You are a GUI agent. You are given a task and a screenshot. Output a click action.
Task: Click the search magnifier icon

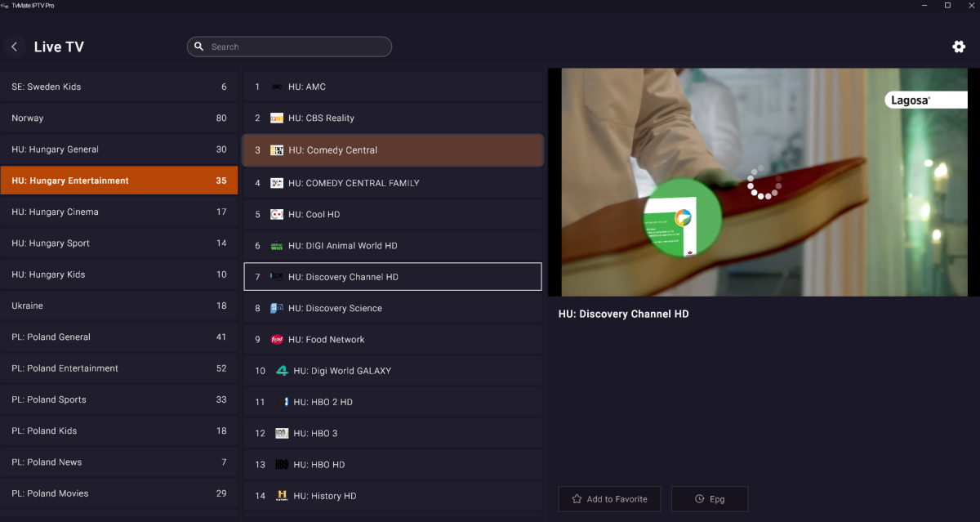pyautogui.click(x=198, y=47)
